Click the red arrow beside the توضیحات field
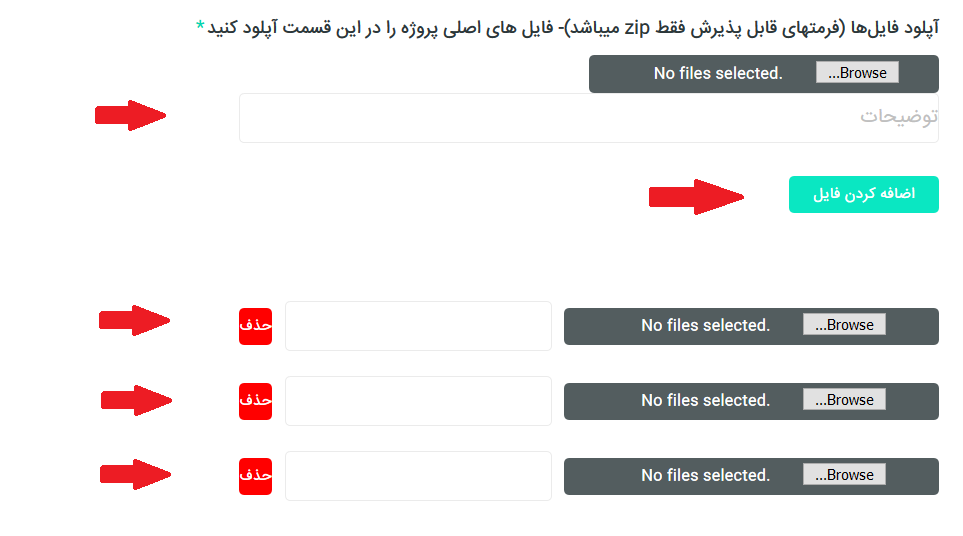The height and width of the screenshot is (536, 963). pyautogui.click(x=130, y=115)
